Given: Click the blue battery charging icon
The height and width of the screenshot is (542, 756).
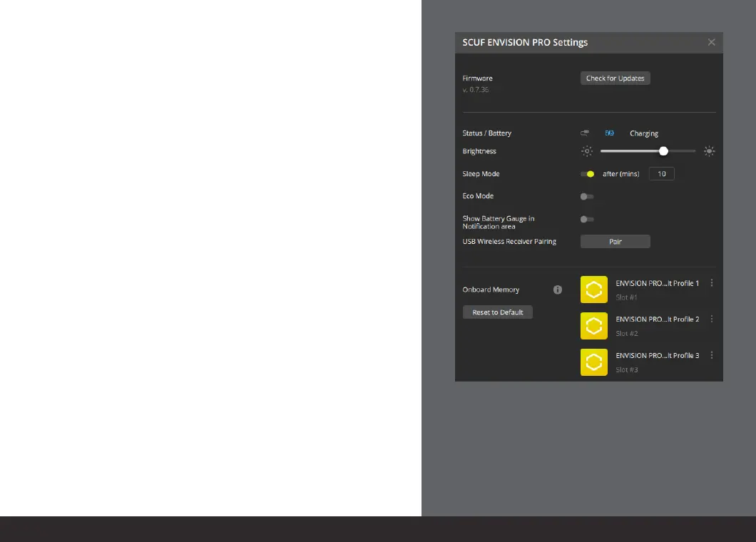Looking at the screenshot, I should pyautogui.click(x=609, y=133).
